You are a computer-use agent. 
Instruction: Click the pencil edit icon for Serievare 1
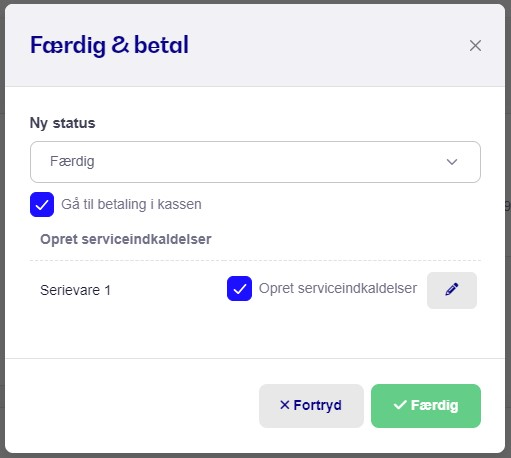pos(452,290)
